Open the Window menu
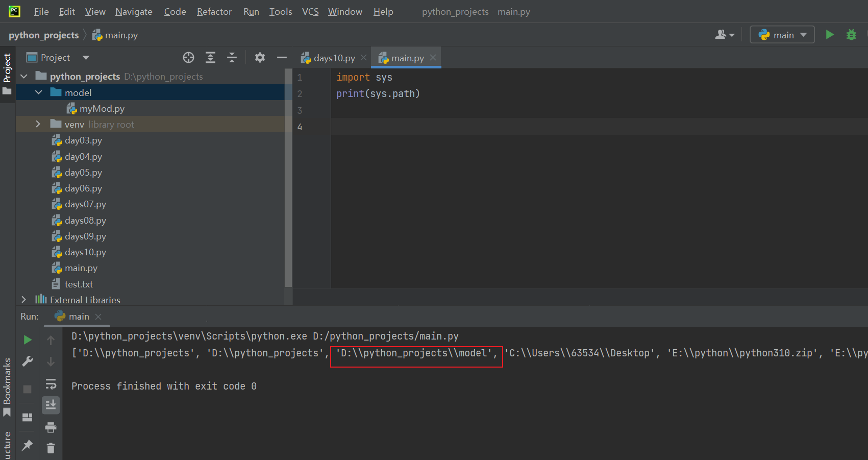The width and height of the screenshot is (868, 460). [x=345, y=11]
